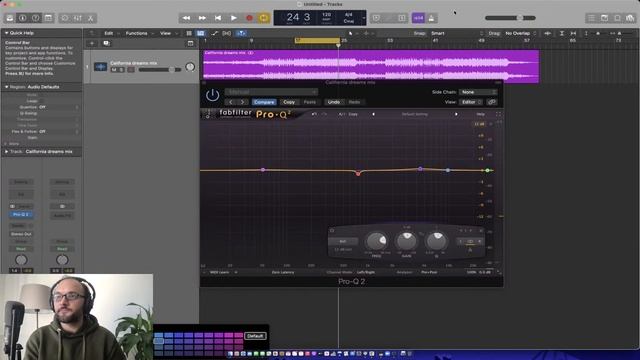Image resolution: width=640 pixels, height=360 pixels.
Task: Collapse the Region Audio Defaults section
Action: point(6,87)
